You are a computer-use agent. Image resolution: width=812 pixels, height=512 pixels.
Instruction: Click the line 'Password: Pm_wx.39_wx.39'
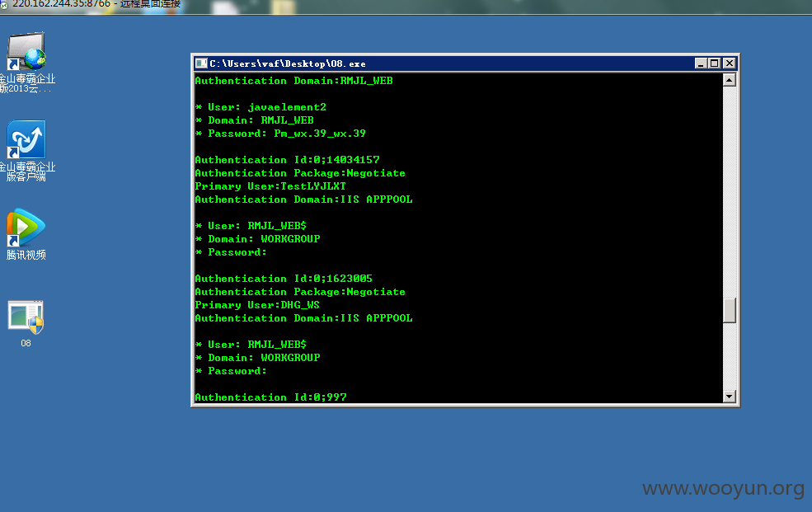[280, 134]
